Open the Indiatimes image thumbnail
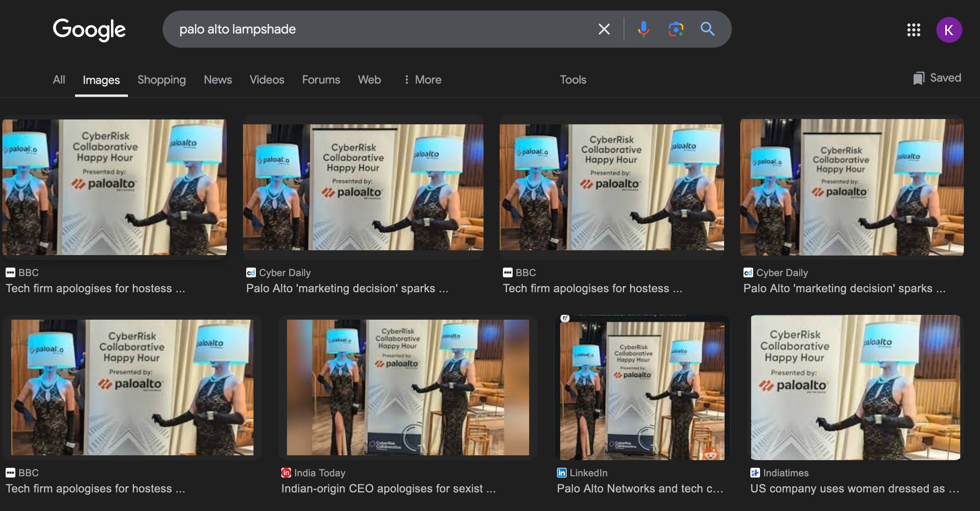 (x=855, y=387)
